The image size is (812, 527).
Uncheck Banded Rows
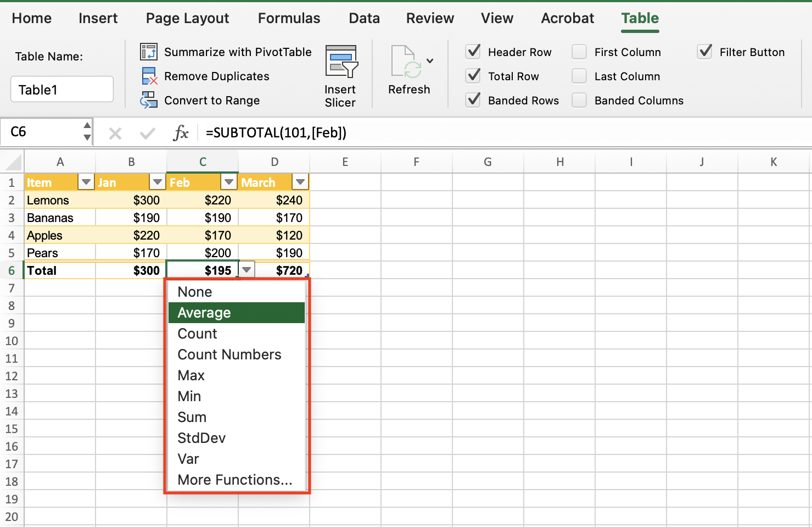(x=473, y=100)
